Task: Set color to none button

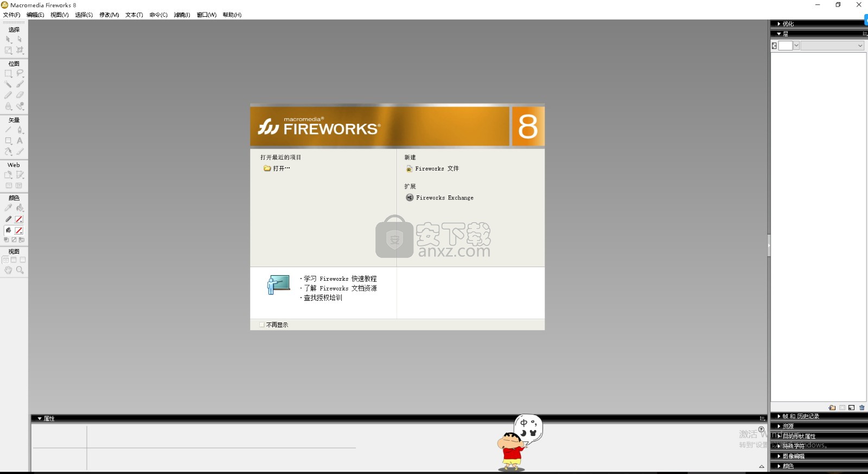Action: (14, 239)
